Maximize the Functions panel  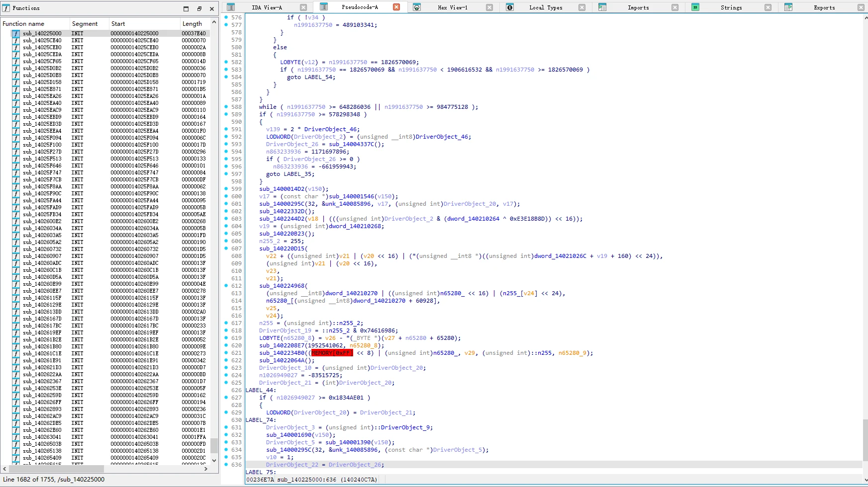click(186, 8)
